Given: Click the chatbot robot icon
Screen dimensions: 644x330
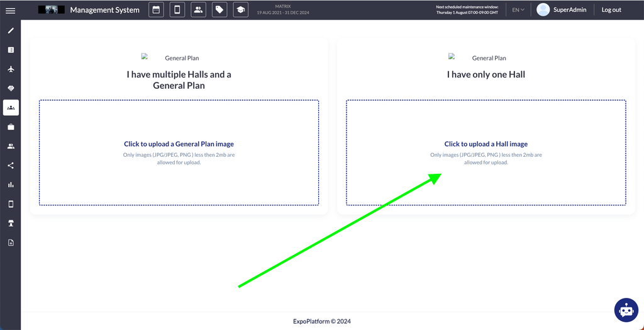Looking at the screenshot, I should [626, 310].
